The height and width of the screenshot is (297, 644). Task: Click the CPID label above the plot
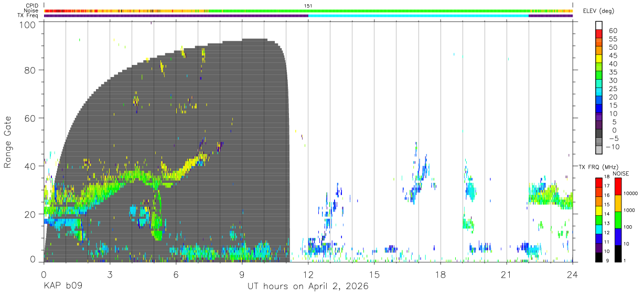31,6
